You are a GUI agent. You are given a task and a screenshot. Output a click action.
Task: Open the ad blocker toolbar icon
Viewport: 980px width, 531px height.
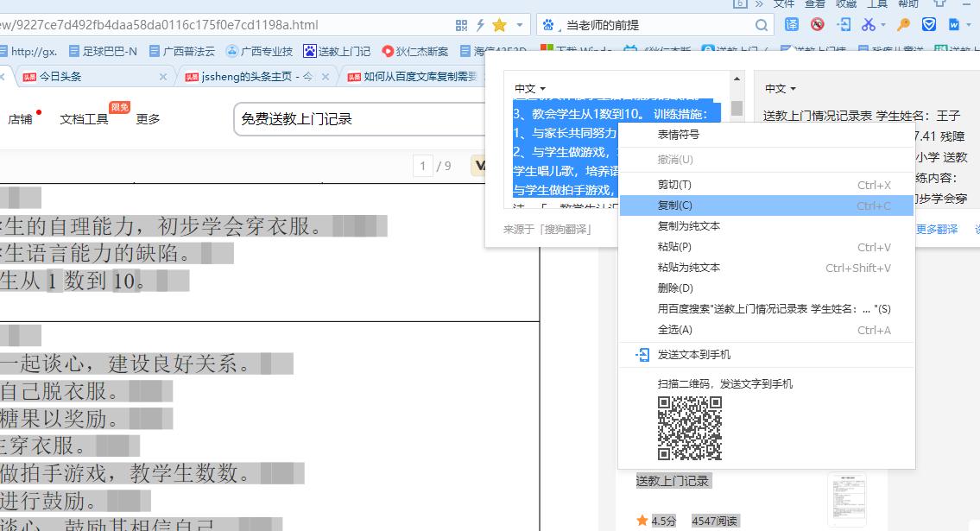coord(817,24)
